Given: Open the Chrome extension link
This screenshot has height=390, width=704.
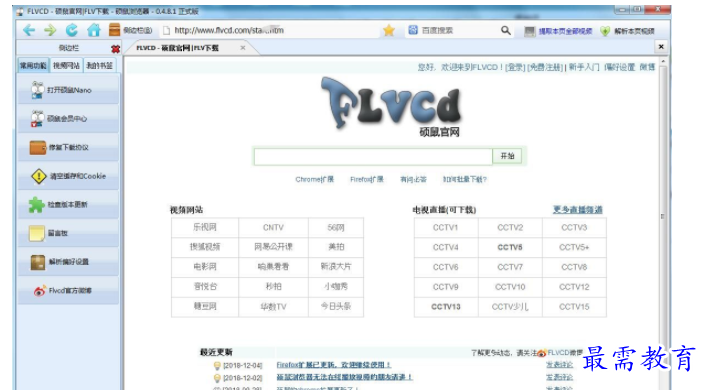Looking at the screenshot, I should (x=314, y=180).
